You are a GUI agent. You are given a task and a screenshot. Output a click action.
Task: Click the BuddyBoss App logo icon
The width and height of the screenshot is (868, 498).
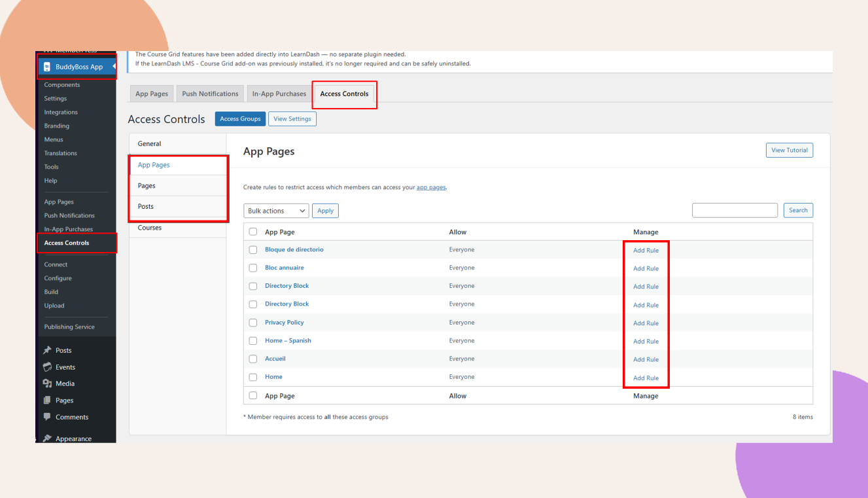click(47, 67)
